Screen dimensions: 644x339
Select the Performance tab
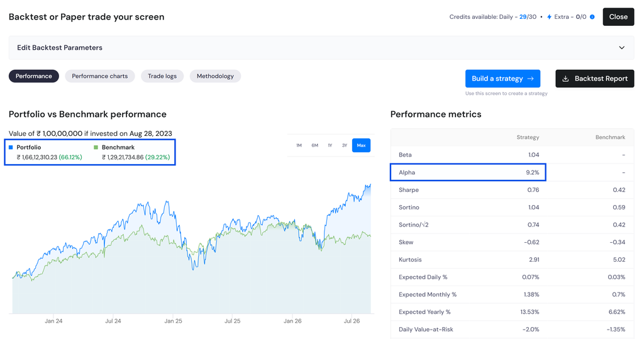34,76
